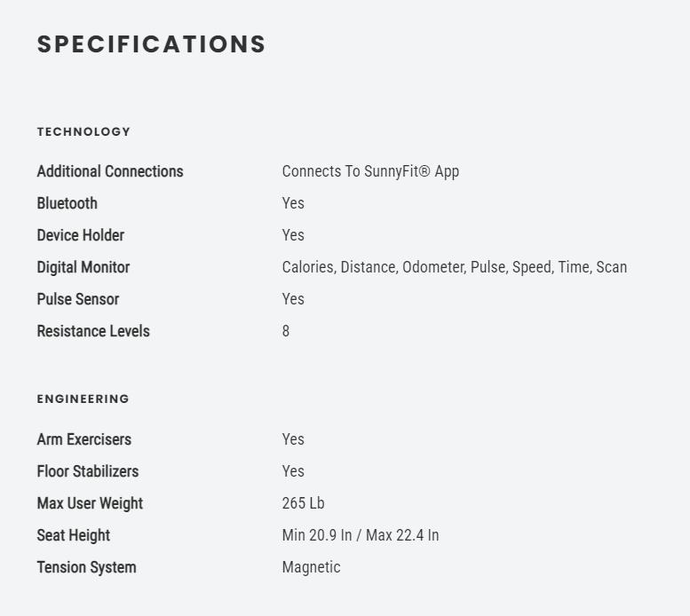The width and height of the screenshot is (690, 616).
Task: Select the Pulse Sensor label
Action: click(77, 299)
